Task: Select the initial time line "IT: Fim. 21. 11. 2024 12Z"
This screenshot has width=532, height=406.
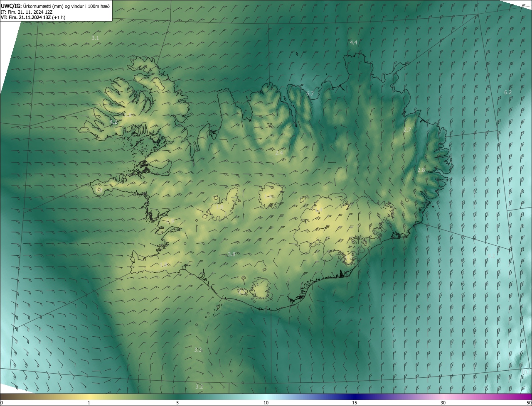Action: (27, 12)
